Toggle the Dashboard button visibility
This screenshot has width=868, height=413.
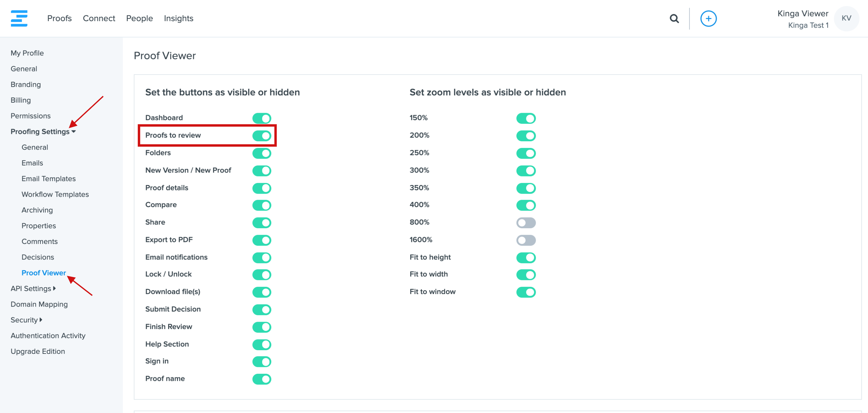pyautogui.click(x=262, y=118)
